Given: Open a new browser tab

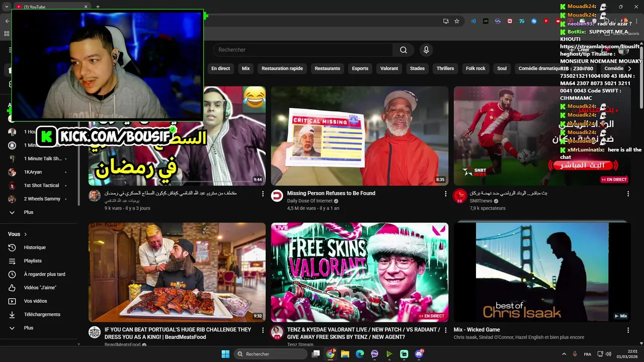Looking at the screenshot, I should [x=98, y=7].
